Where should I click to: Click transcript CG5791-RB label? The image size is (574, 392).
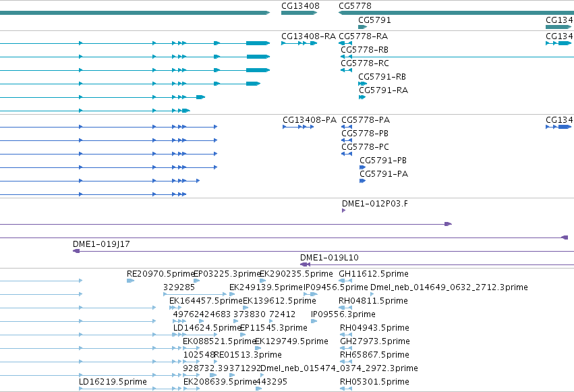[x=382, y=77]
